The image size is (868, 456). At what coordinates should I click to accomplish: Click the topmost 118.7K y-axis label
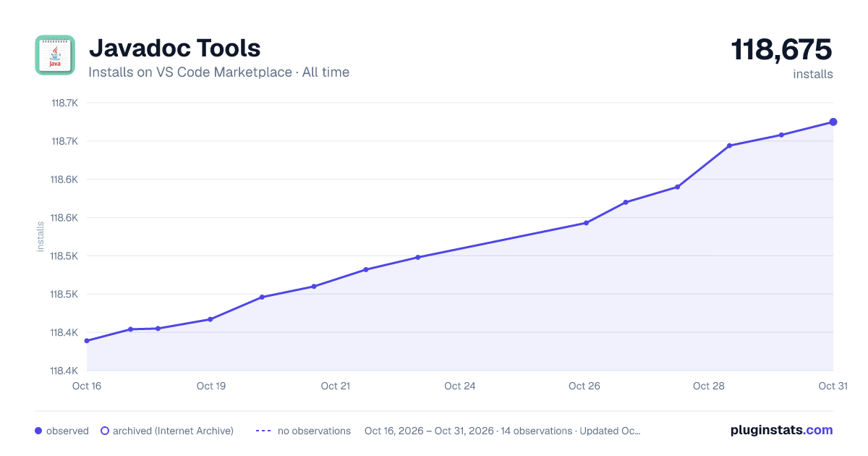[64, 103]
